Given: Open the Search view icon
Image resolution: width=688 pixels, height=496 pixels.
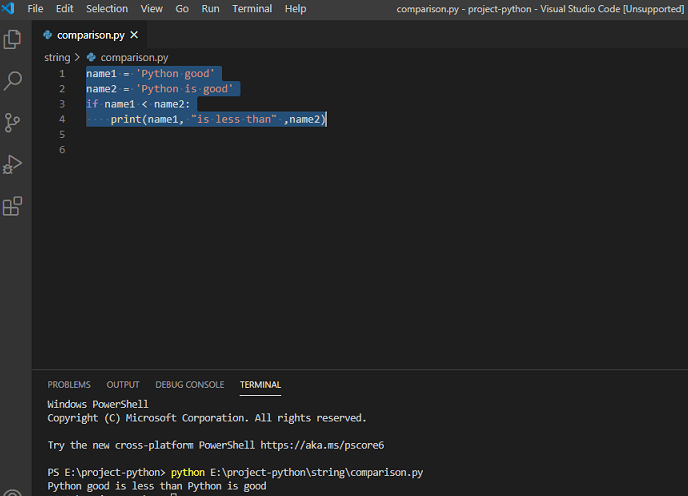Looking at the screenshot, I should (x=12, y=81).
